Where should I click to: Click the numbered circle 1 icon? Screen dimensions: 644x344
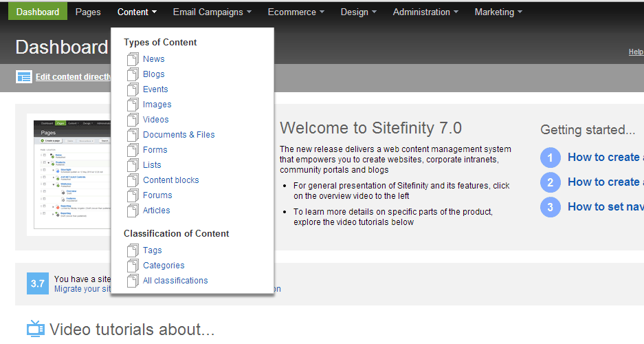click(x=551, y=158)
